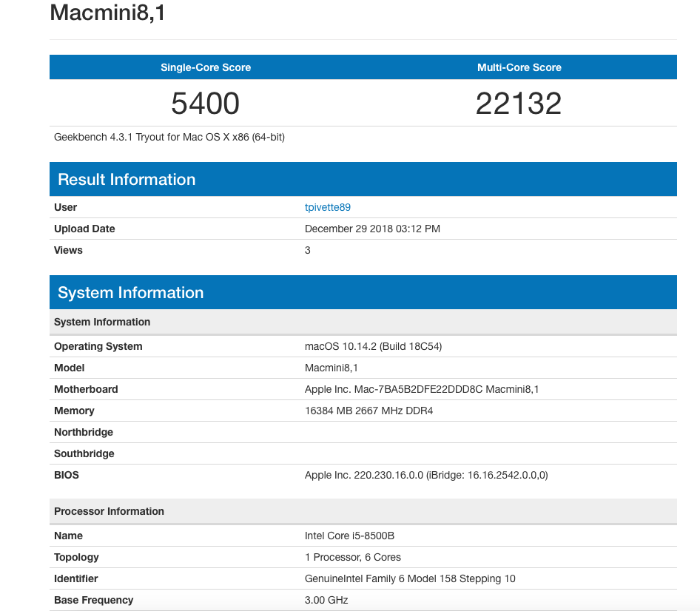This screenshot has width=700, height=611.
Task: Click the December 29 2018 03:12 PM value
Action: [x=372, y=229]
